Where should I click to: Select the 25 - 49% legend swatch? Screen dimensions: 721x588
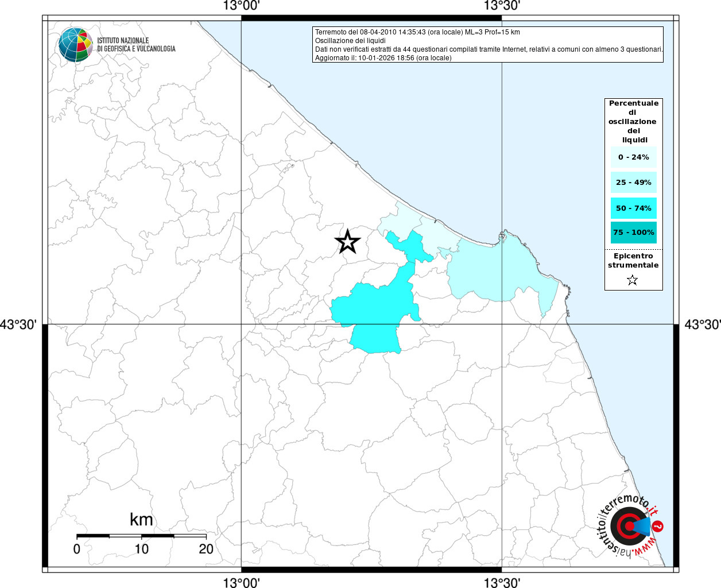tap(633, 183)
